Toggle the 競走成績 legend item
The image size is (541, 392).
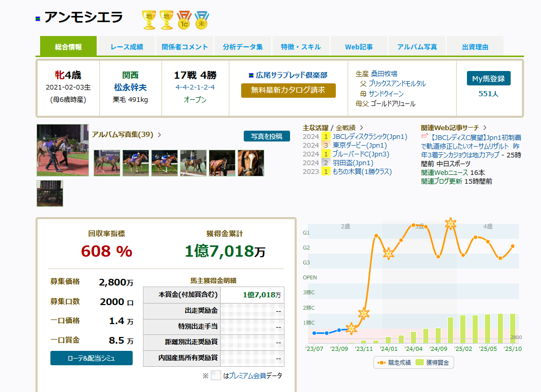(x=394, y=363)
